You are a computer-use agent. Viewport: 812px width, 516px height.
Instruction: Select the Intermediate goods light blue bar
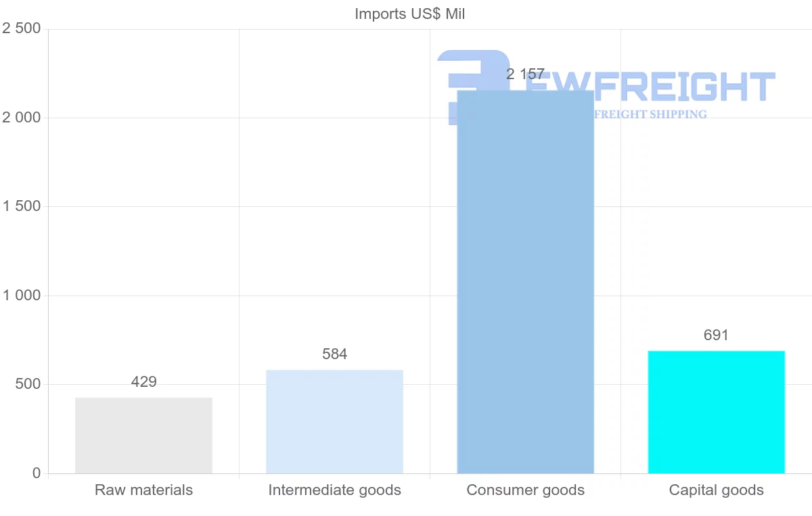[x=334, y=421]
